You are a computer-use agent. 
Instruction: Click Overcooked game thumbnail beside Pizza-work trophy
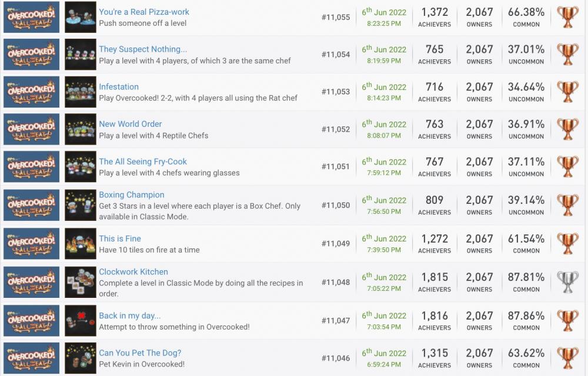32,17
